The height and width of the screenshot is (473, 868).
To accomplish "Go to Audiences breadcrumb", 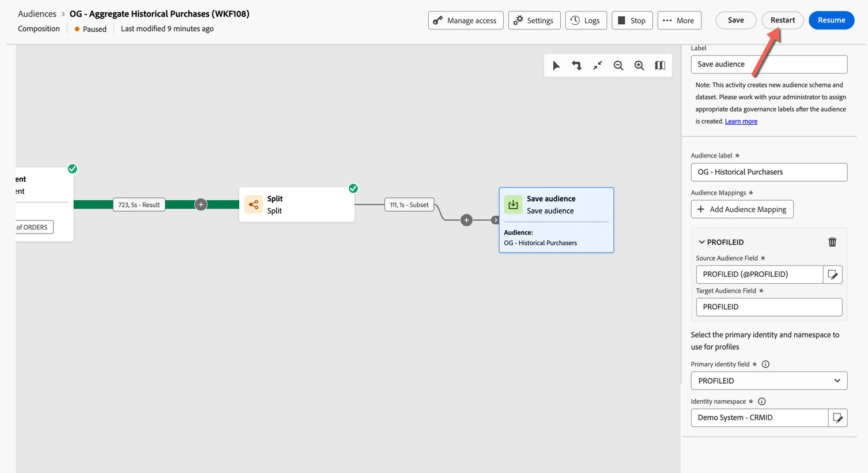I will (x=37, y=14).
